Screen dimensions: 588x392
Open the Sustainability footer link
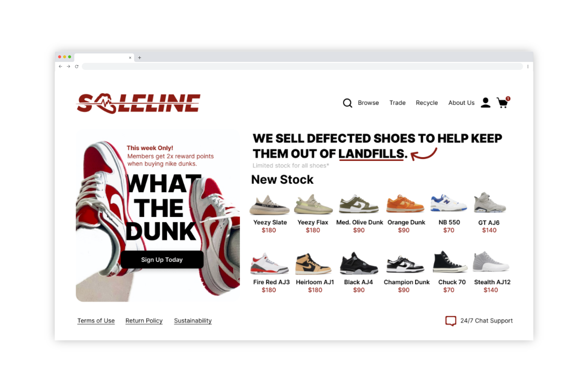193,321
